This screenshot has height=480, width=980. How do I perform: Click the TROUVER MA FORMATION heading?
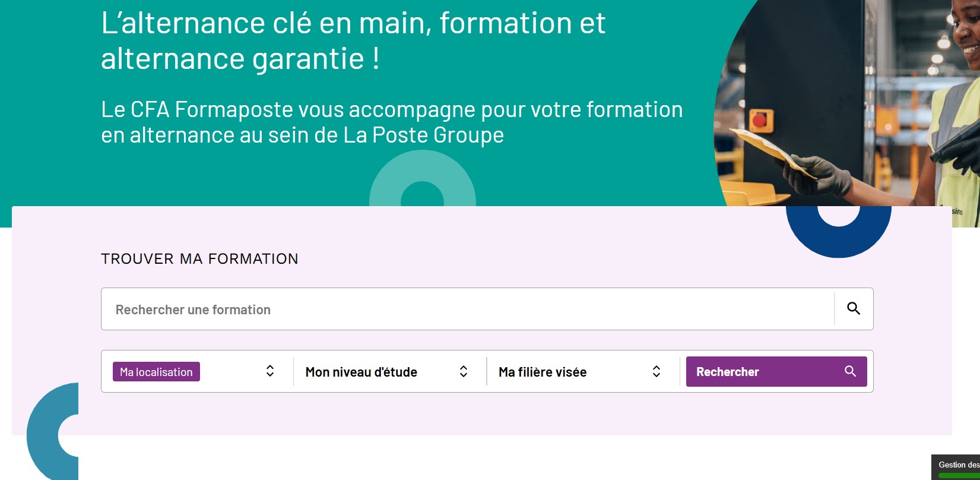(199, 258)
